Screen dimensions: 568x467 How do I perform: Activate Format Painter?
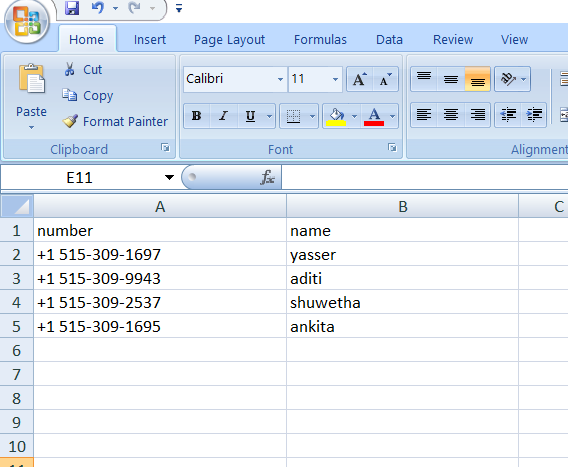point(115,121)
